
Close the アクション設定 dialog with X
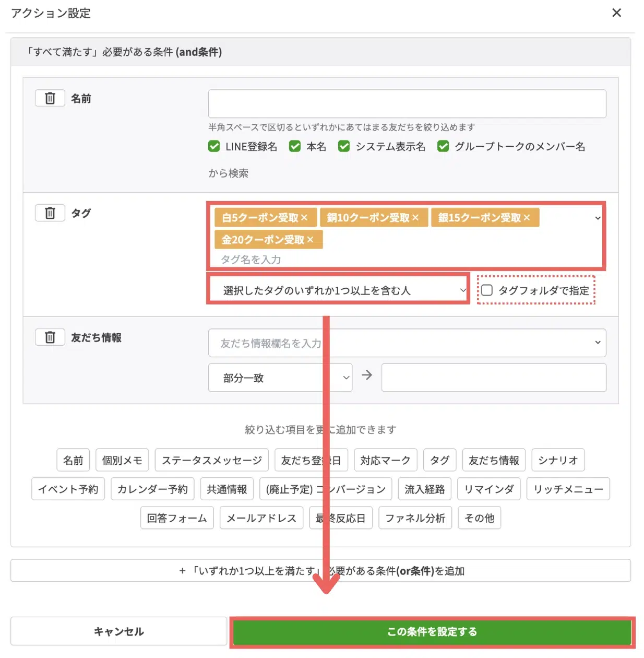(616, 13)
